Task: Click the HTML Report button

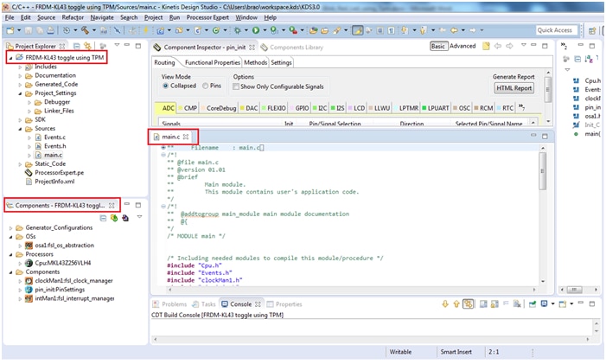Action: point(514,88)
